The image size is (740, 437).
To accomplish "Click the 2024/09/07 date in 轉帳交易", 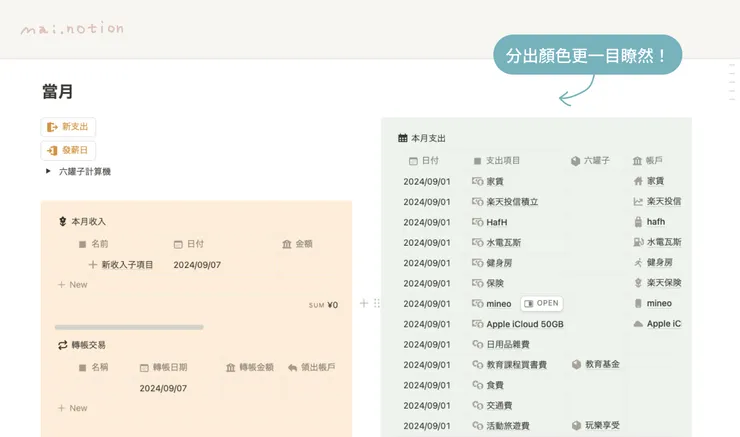I will (x=163, y=388).
